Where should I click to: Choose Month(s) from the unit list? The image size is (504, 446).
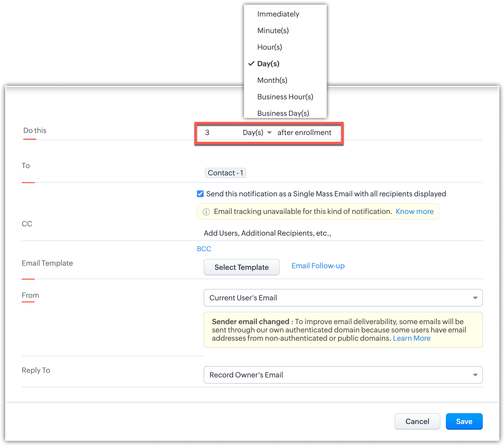272,80
